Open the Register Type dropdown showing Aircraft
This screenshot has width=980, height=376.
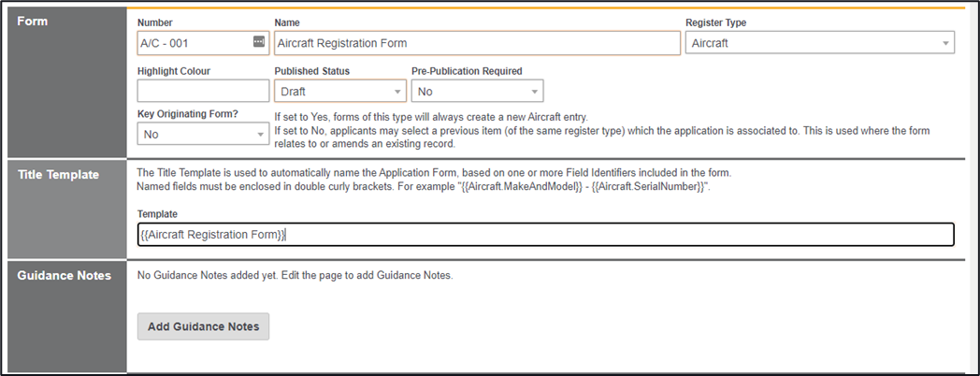pyautogui.click(x=819, y=43)
